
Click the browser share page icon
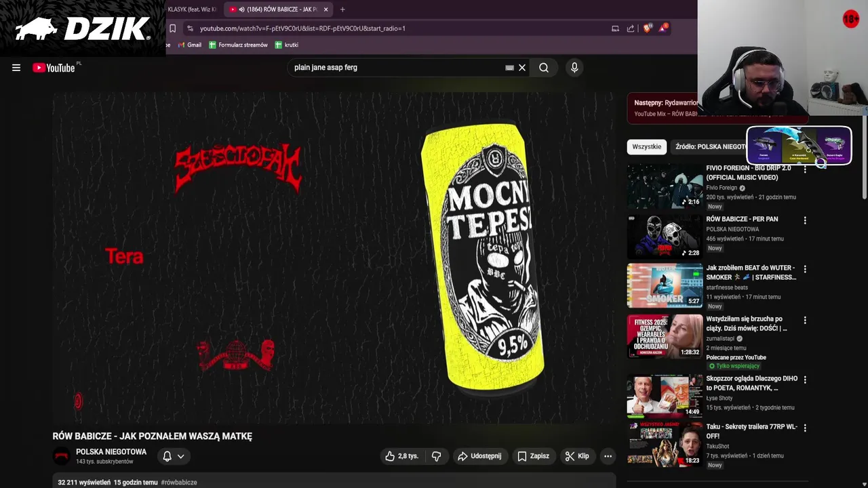[631, 28]
